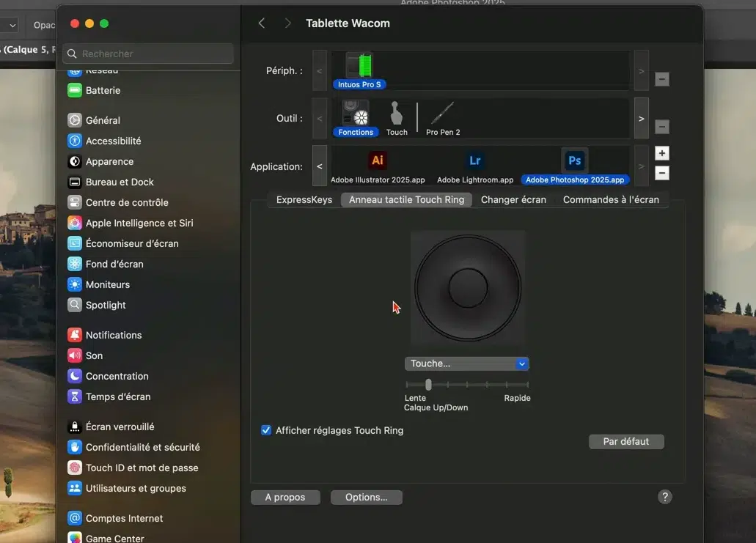Viewport: 756px width, 543px height.
Task: Open Utilisateurs et groupes settings
Action: coord(126,488)
